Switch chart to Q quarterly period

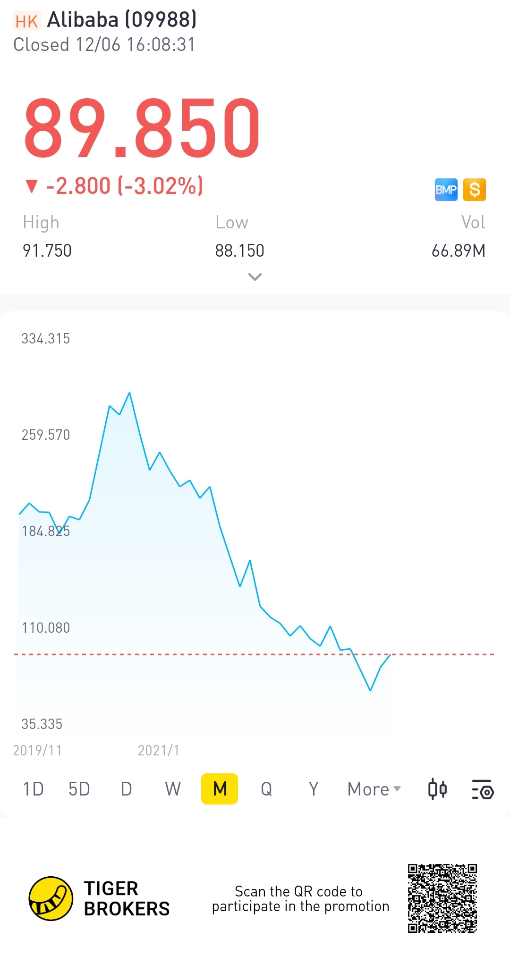point(266,789)
